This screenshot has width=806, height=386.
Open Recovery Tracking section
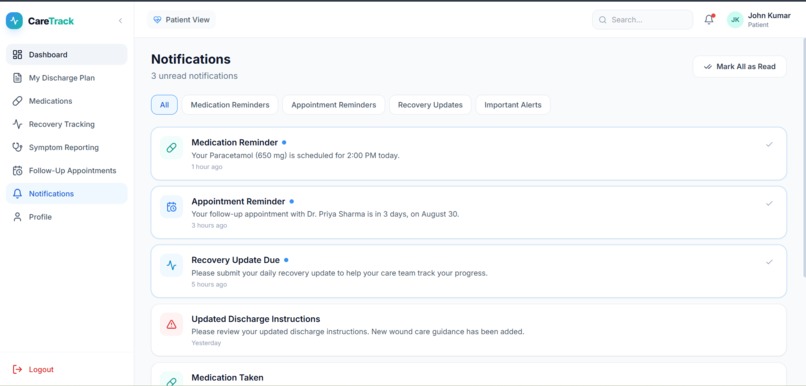coord(66,124)
